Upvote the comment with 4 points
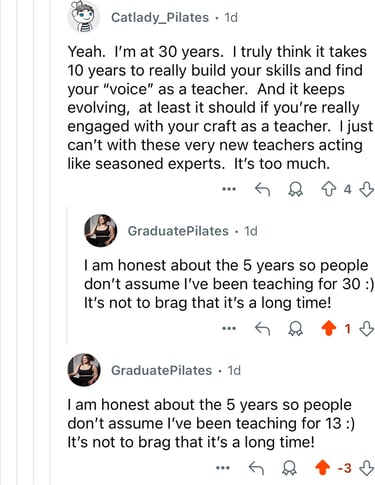 pos(329,189)
